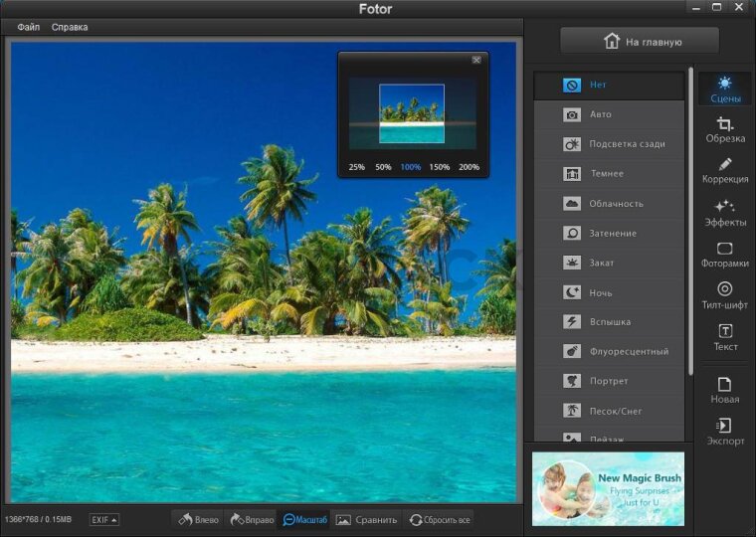Select the Тилт-шифт tool
The width and height of the screenshot is (756, 537).
pyautogui.click(x=725, y=296)
